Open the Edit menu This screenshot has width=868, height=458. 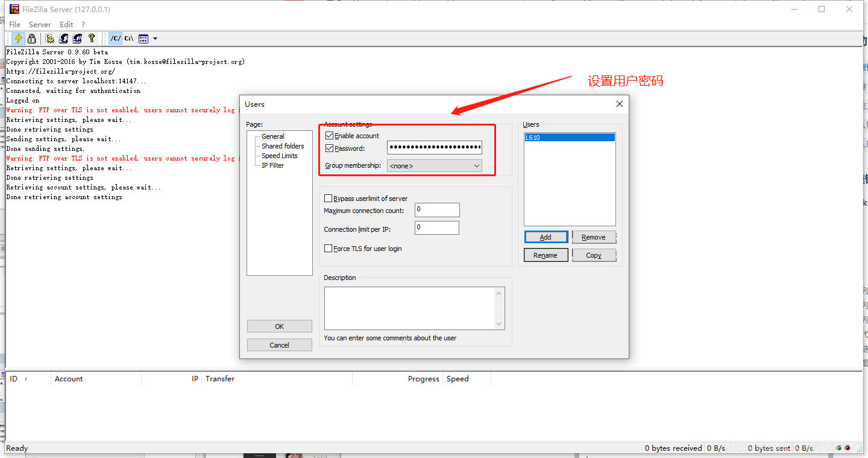(66, 25)
